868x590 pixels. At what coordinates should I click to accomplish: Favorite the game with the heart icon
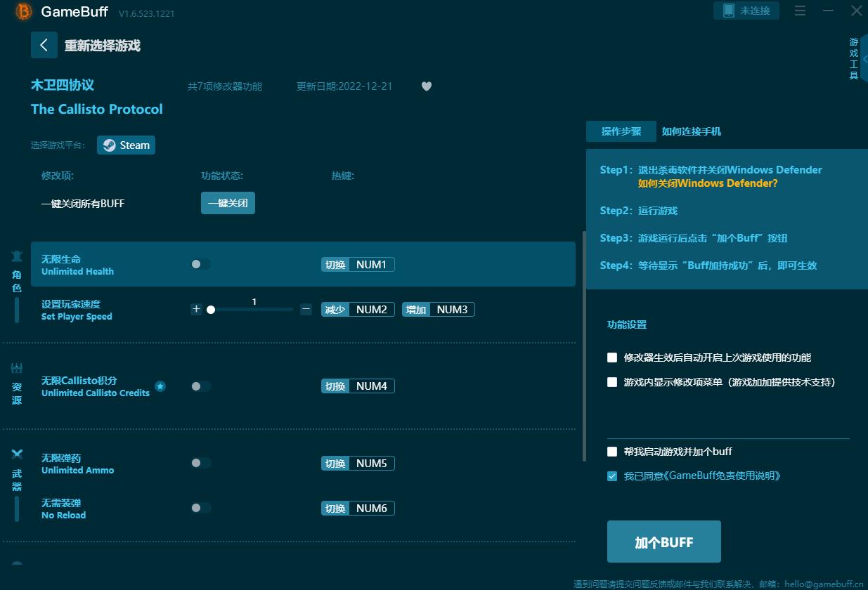tap(427, 86)
